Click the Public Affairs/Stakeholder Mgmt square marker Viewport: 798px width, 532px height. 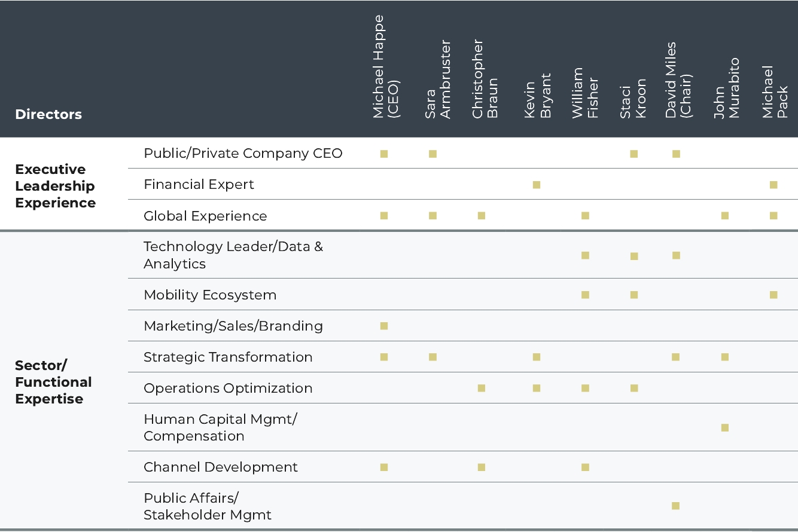tap(676, 506)
